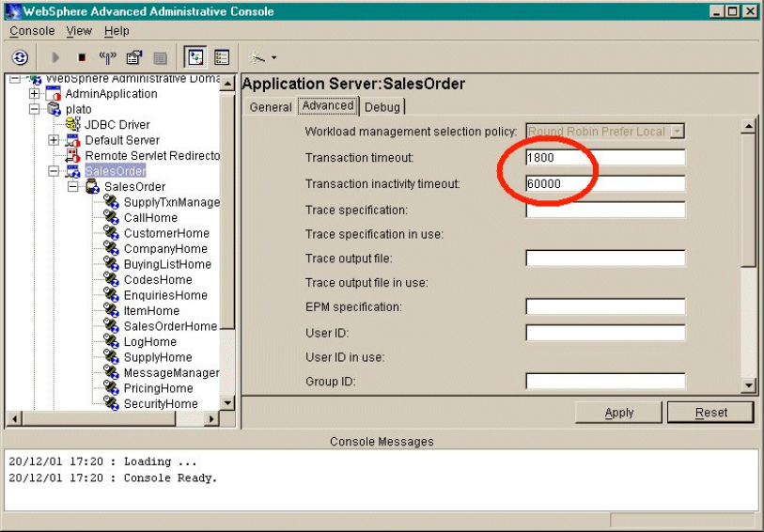Toggle the type list view icon
The width and height of the screenshot is (764, 532).
click(222, 57)
